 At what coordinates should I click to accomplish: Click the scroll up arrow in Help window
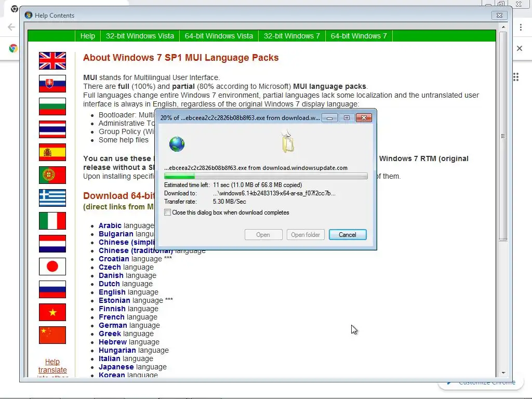click(x=503, y=27)
